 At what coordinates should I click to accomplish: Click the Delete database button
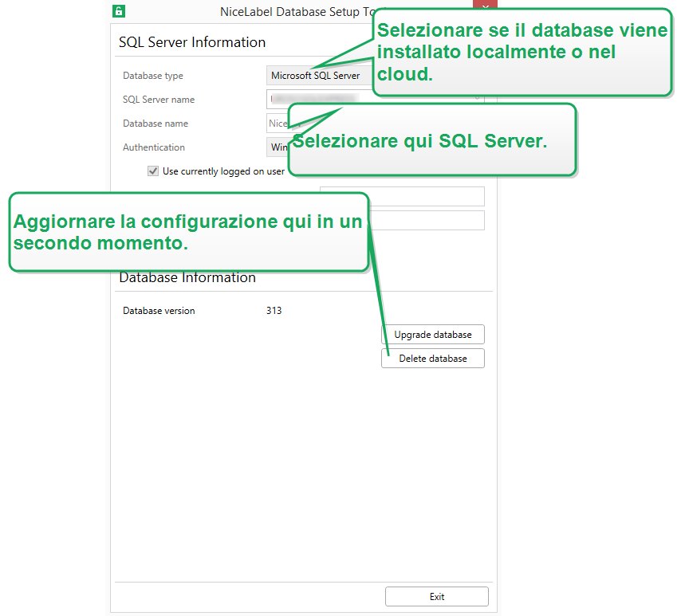click(433, 359)
